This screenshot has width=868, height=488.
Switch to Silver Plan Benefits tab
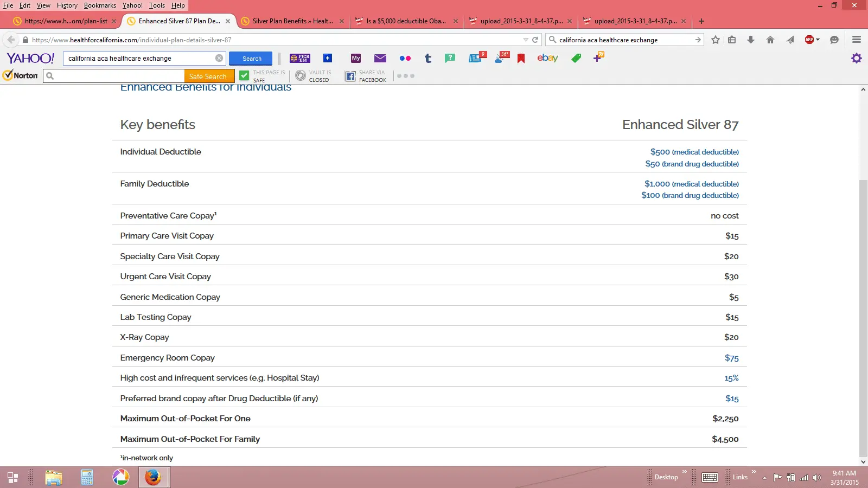pos(292,21)
